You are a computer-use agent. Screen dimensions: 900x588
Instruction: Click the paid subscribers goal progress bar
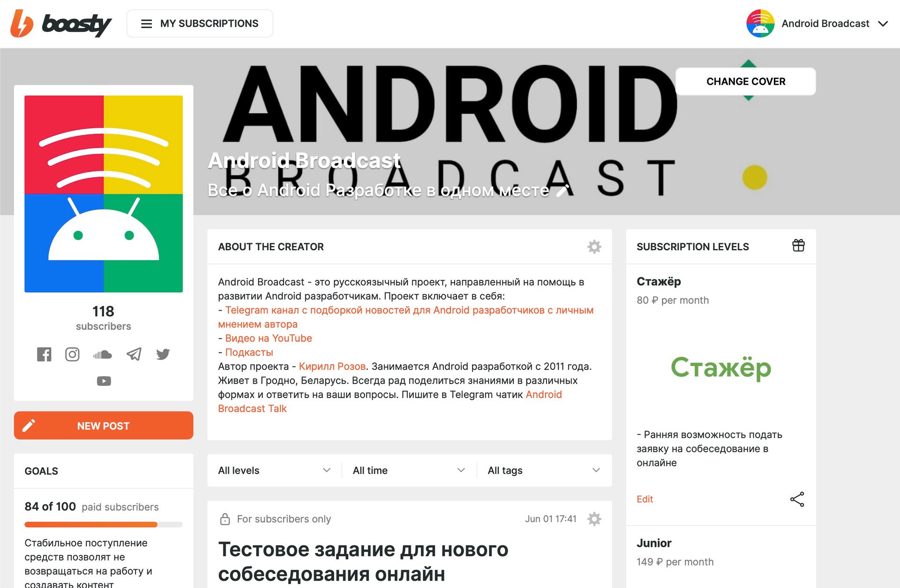coord(104,525)
